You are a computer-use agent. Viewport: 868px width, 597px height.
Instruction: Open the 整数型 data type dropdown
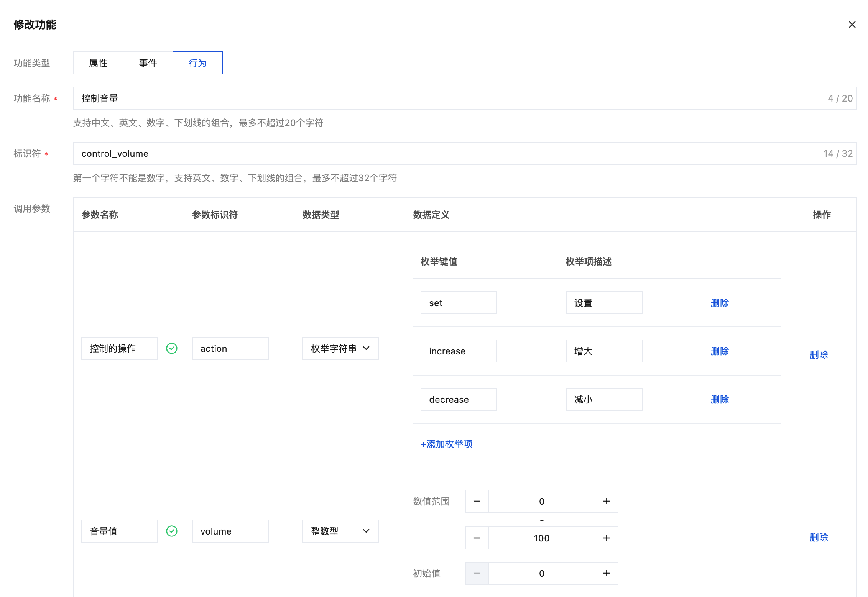coord(340,531)
